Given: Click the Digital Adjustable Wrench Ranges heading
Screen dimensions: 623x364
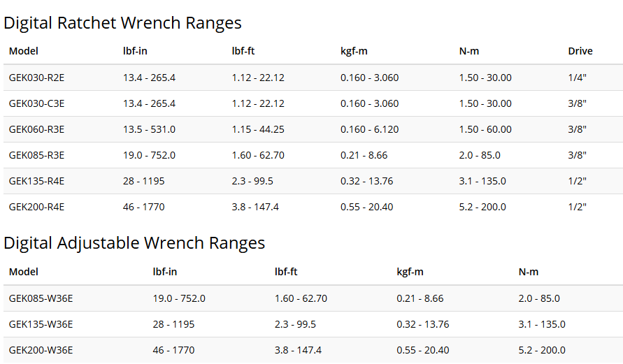Looking at the screenshot, I should [134, 243].
